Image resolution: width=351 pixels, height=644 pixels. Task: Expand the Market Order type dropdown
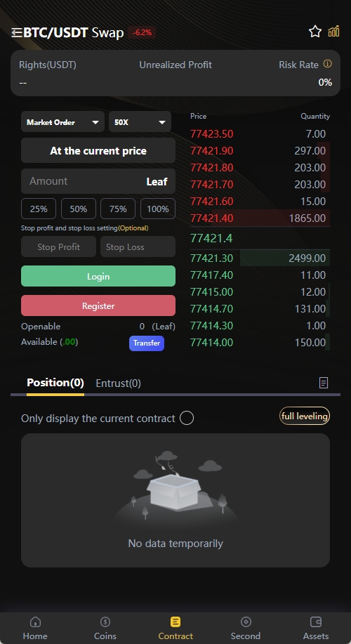[62, 122]
